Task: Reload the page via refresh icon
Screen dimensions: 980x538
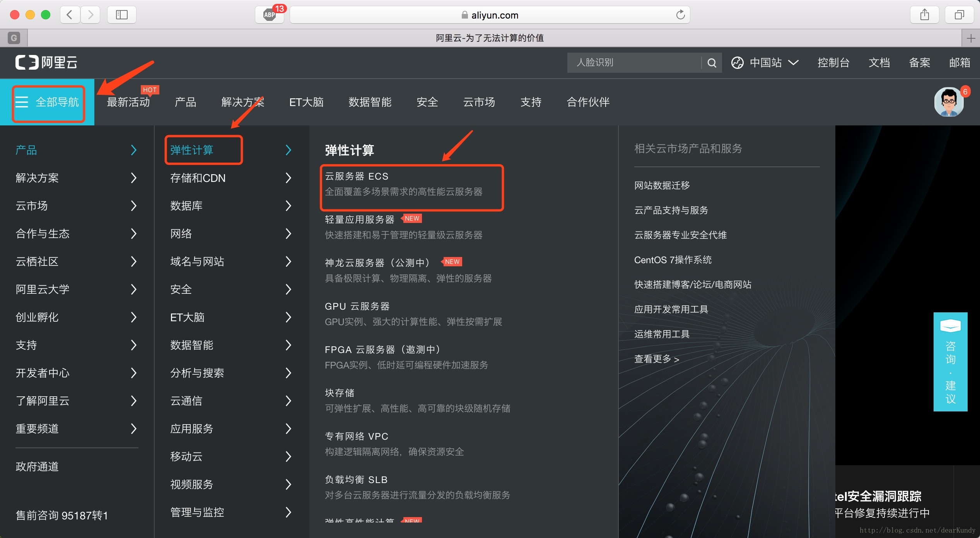Action: 680,15
